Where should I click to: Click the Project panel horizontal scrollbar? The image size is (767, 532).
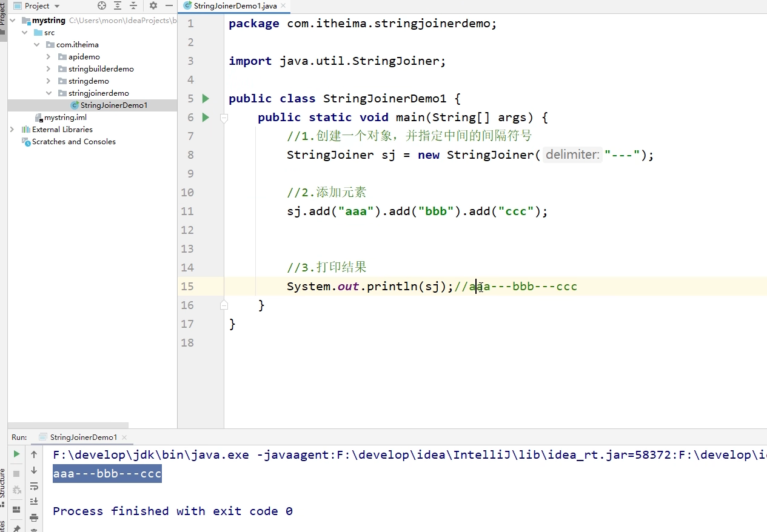point(68,425)
